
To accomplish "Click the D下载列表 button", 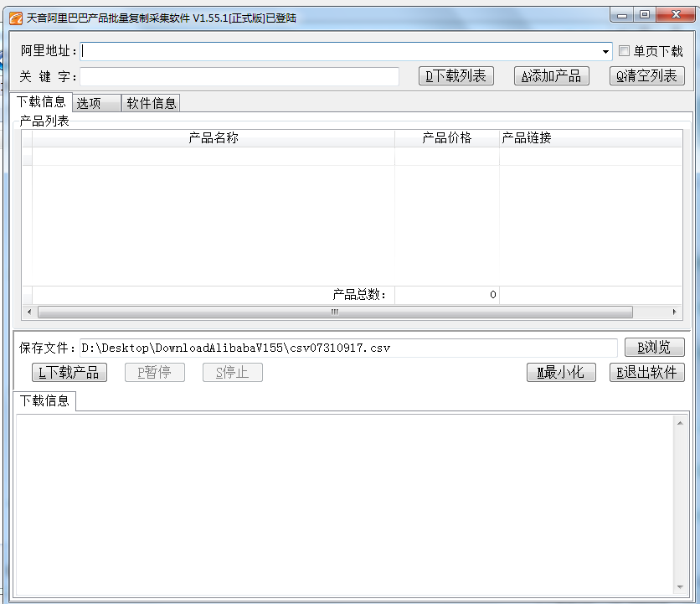I will point(456,76).
